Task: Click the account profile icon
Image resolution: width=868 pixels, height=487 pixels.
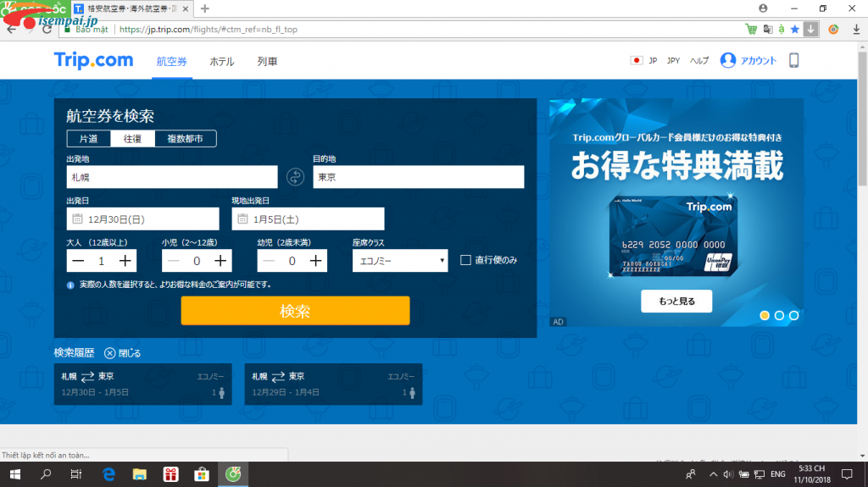Action: 728,60
